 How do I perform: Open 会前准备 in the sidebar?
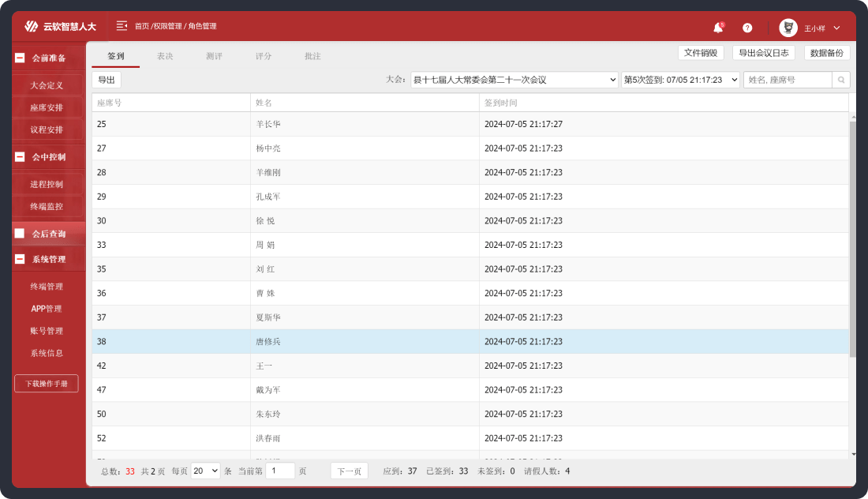[47, 58]
